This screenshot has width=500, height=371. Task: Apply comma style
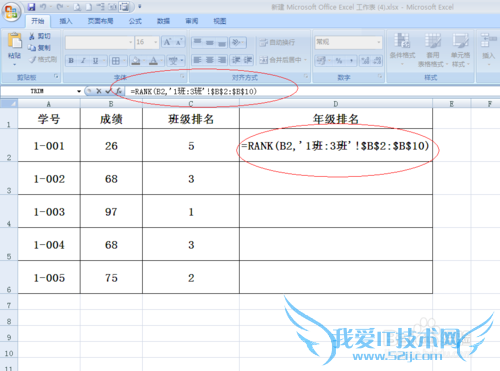coord(351,61)
